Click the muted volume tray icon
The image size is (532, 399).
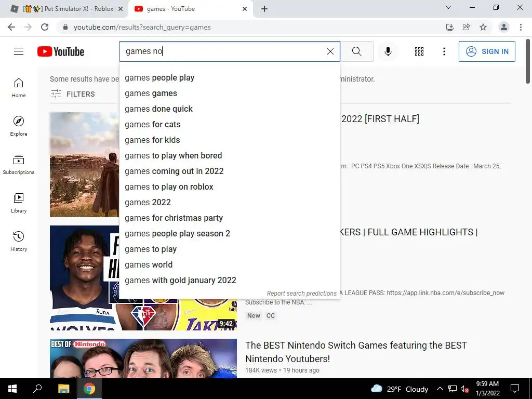tap(464, 389)
